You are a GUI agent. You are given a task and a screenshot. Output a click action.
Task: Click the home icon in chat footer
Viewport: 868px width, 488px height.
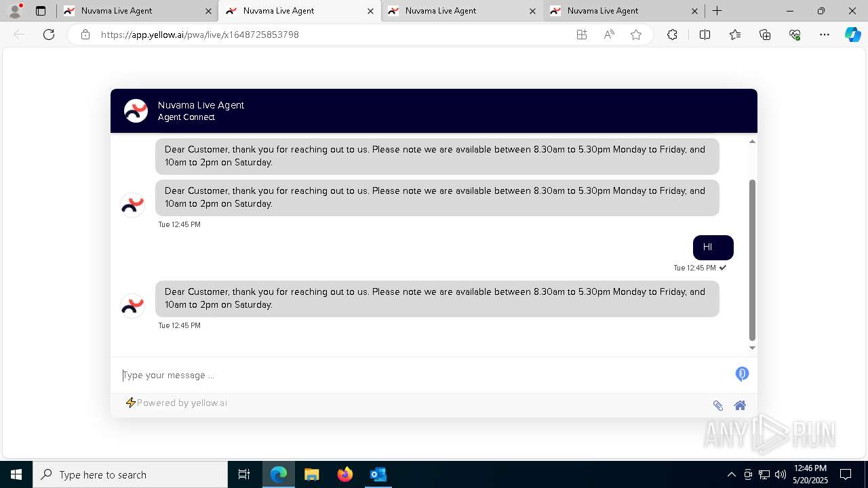[x=740, y=405]
